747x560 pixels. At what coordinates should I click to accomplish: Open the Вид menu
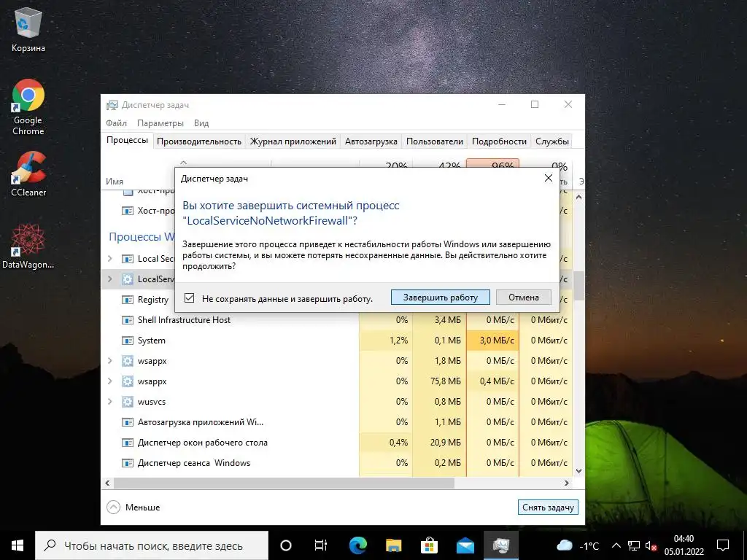[201, 122]
